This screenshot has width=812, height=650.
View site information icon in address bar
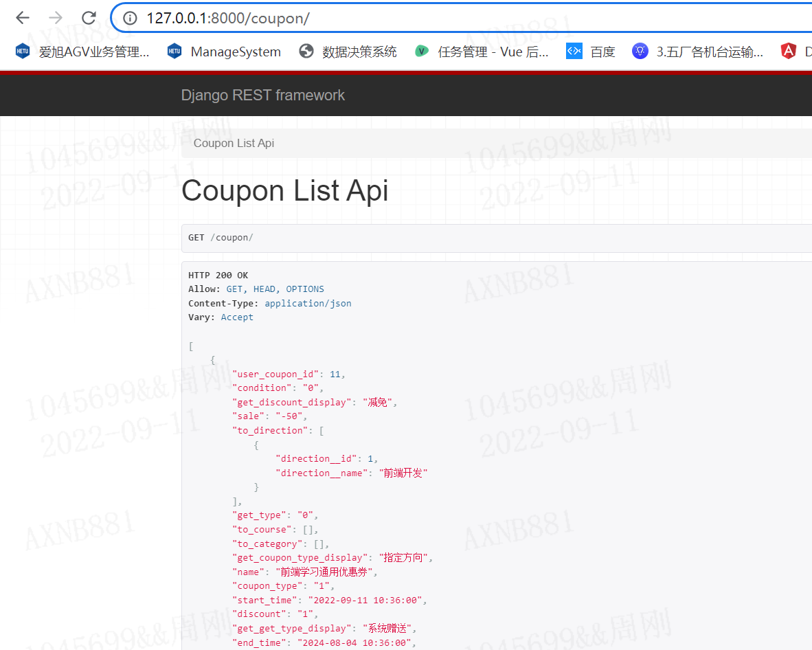[130, 18]
